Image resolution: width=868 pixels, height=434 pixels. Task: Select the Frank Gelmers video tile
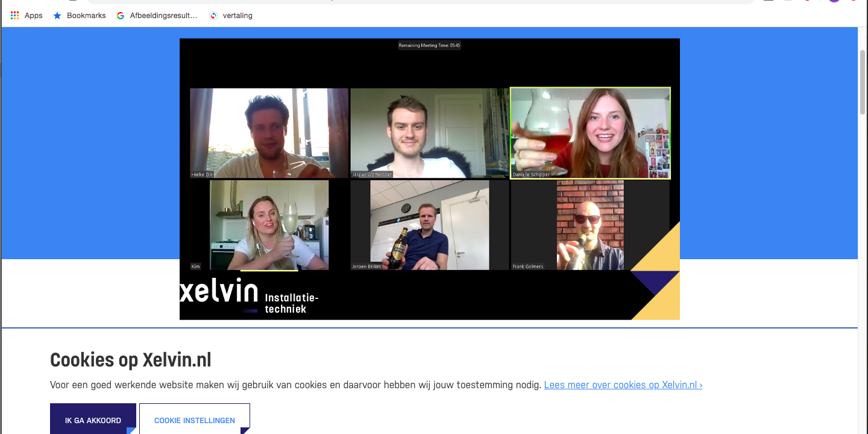coord(590,225)
